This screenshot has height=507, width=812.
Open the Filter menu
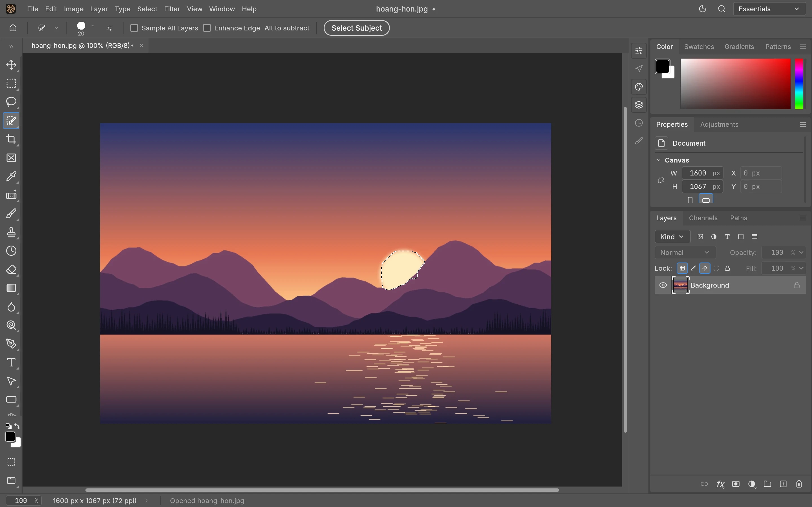click(x=172, y=9)
